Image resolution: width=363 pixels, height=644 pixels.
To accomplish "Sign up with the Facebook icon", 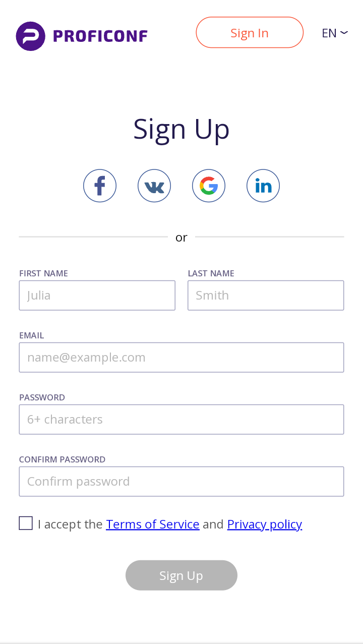I will point(100,186).
